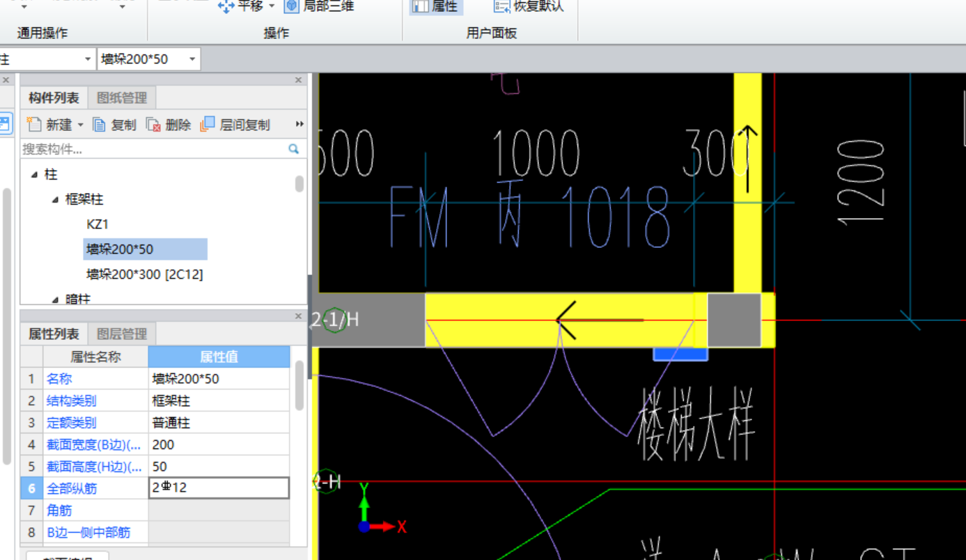Click the 名称 property label
Screen dimensions: 966x560
[x=59, y=379]
